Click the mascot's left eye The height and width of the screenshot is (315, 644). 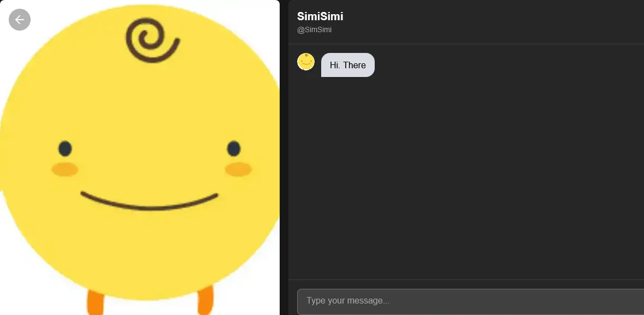pyautogui.click(x=65, y=148)
